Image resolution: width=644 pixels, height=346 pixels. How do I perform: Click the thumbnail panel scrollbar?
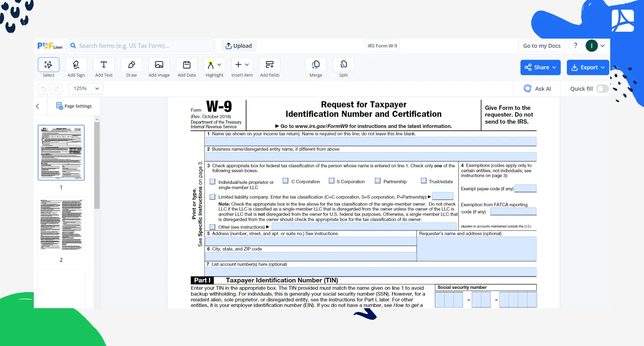click(97, 165)
